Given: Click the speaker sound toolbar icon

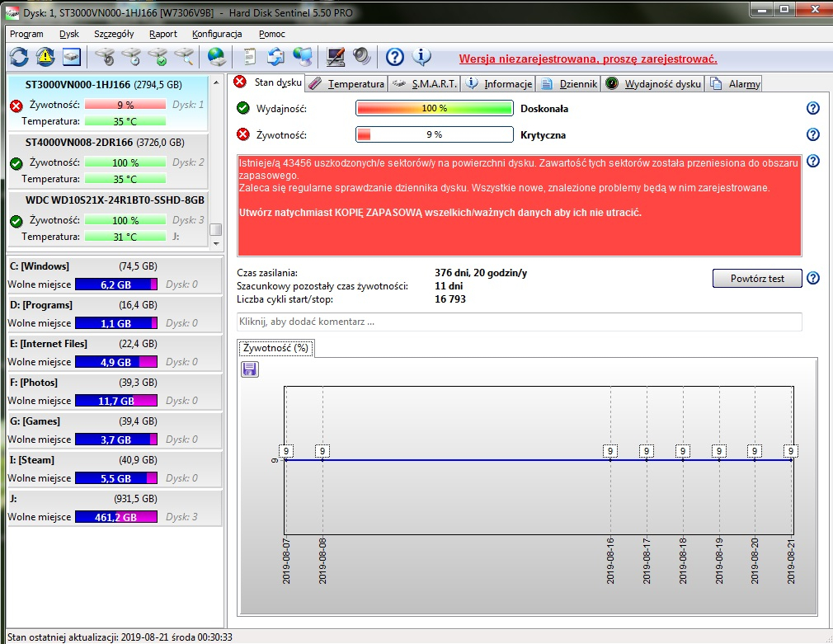Looking at the screenshot, I should [x=362, y=56].
